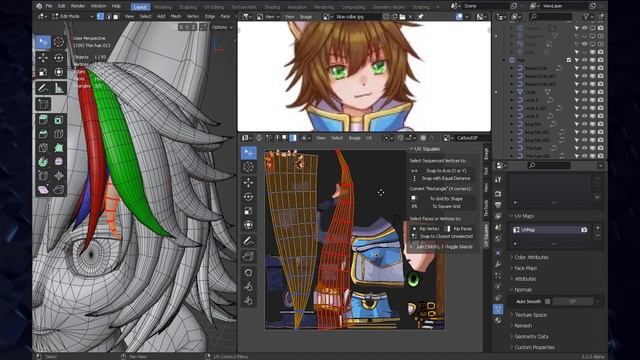Image resolution: width=640 pixels, height=360 pixels.
Task: Select the Move tool in UV editor toolbar
Action: pyautogui.click(x=248, y=183)
